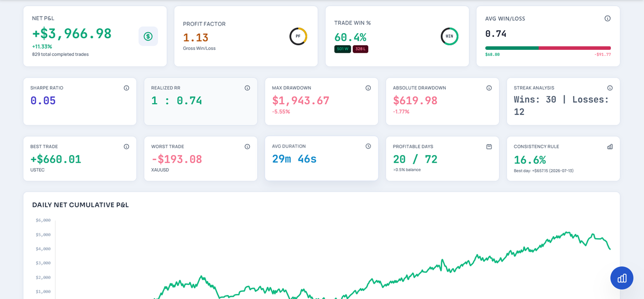Click the Best day +$657.15 caption

coord(543,171)
